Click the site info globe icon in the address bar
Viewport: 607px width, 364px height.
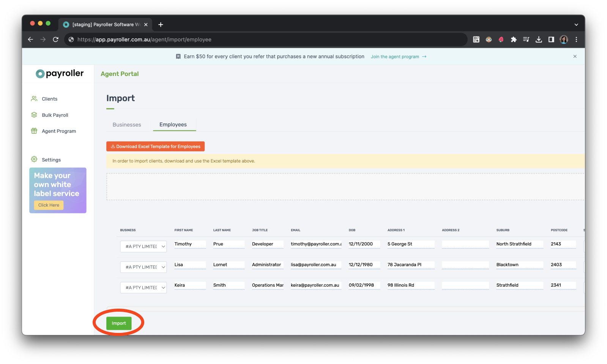pos(71,39)
